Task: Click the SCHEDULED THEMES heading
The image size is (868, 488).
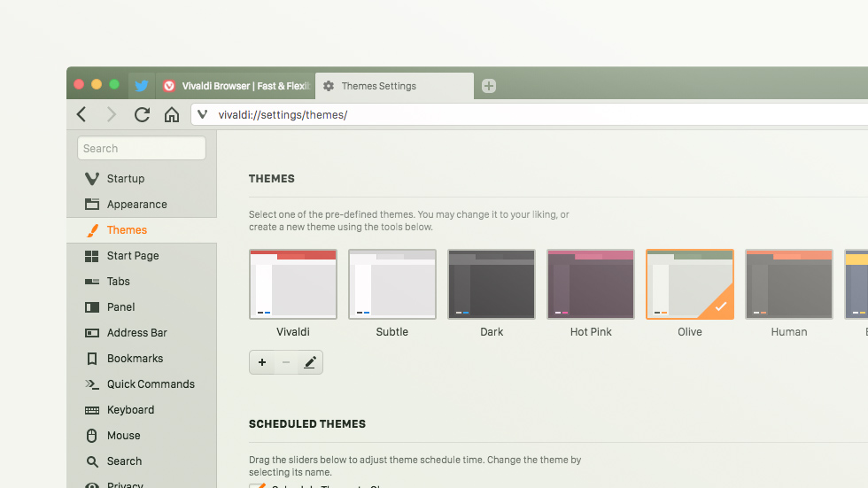Action: pyautogui.click(x=307, y=424)
